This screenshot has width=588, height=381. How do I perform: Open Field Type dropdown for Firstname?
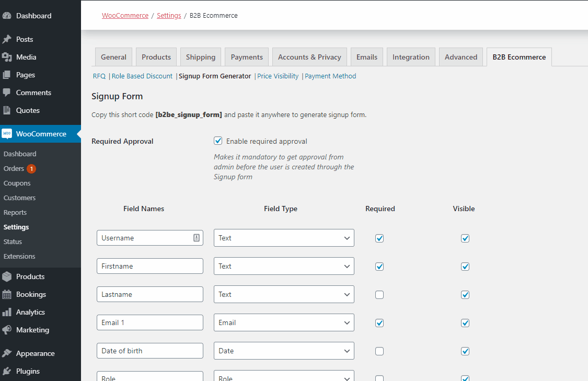coord(284,266)
